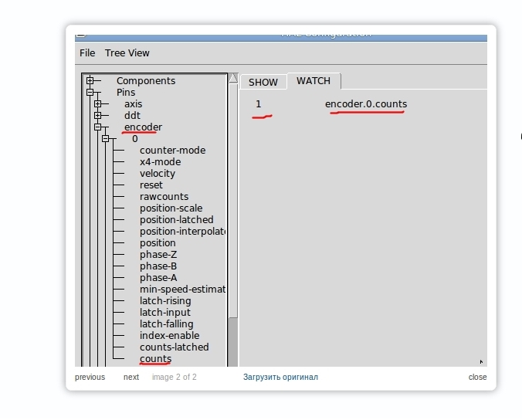
Task: Select the reset pin
Action: pyautogui.click(x=151, y=185)
